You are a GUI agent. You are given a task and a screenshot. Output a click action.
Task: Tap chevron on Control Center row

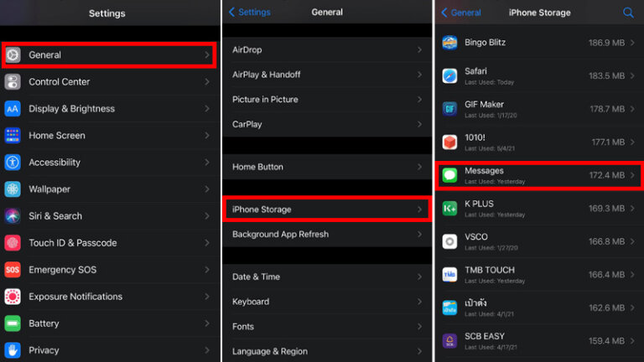pyautogui.click(x=207, y=81)
